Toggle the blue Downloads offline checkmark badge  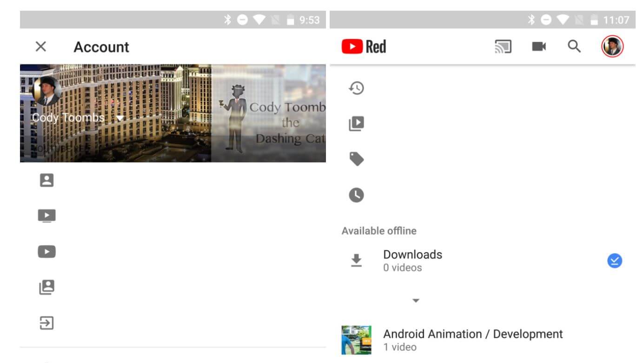614,261
